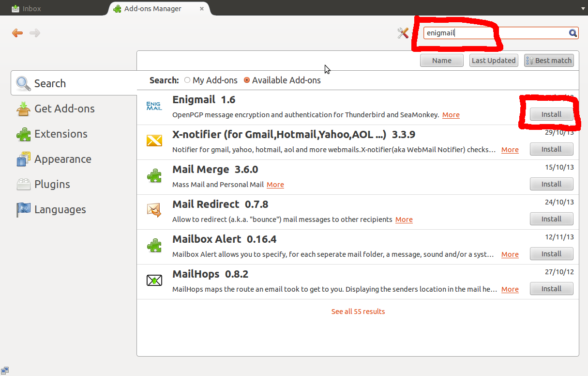Viewport: 588px width, 376px height.
Task: Sort results by Best match
Action: tap(549, 61)
